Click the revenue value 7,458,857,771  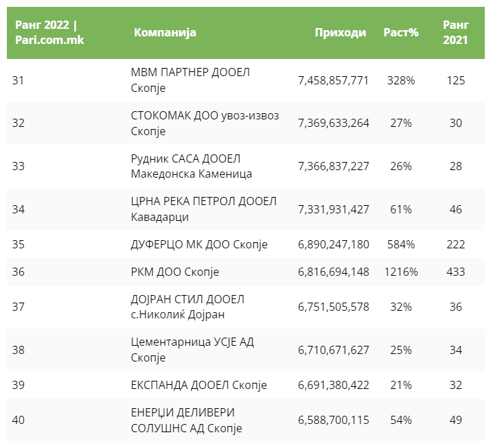coord(333,81)
